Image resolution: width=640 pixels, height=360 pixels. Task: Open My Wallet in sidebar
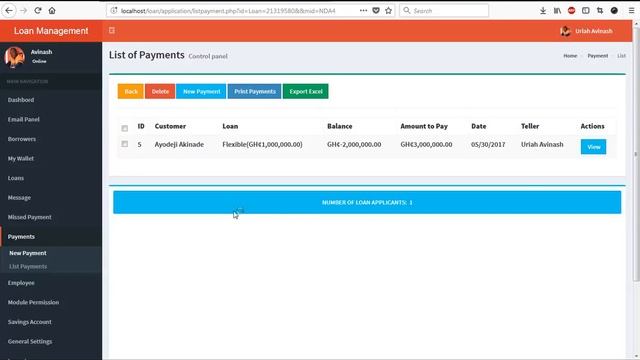pyautogui.click(x=20, y=159)
